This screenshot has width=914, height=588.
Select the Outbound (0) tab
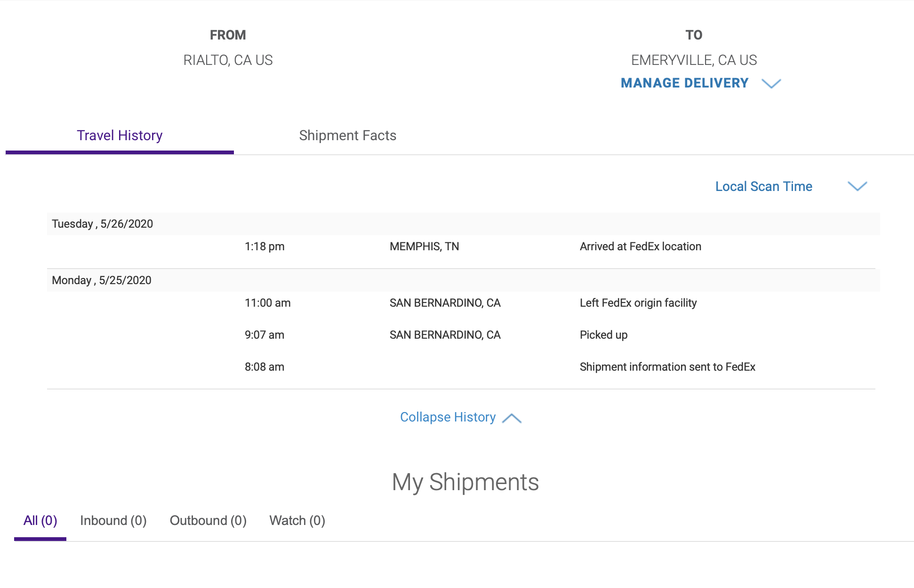click(208, 521)
